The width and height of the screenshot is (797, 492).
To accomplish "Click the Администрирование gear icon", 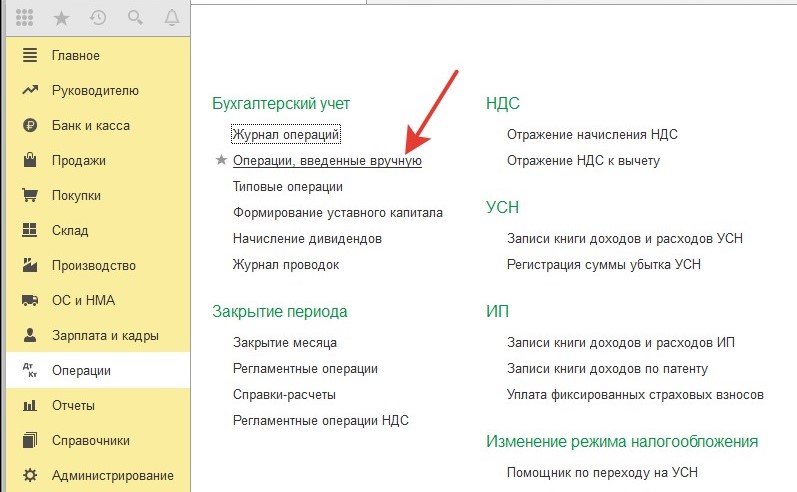I will [30, 475].
